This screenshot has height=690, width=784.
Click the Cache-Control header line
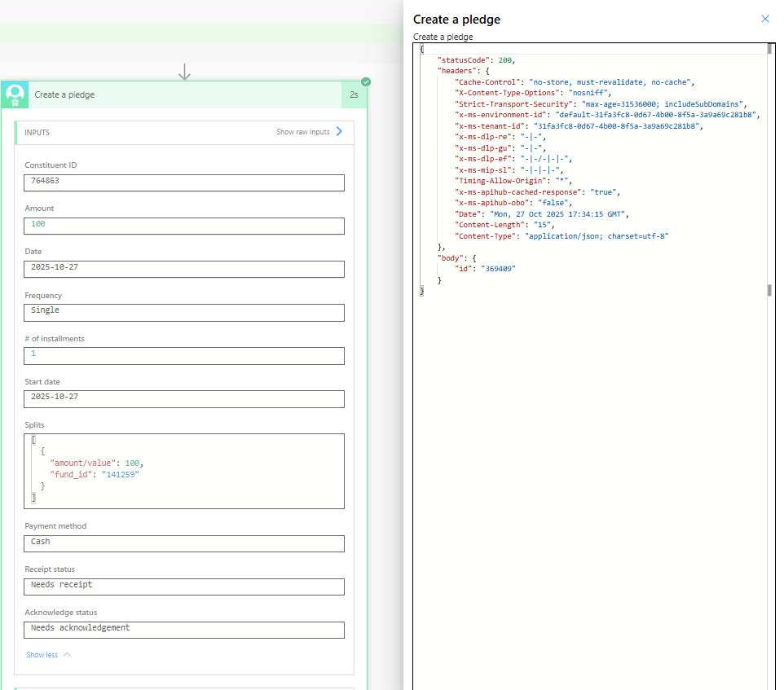(574, 82)
